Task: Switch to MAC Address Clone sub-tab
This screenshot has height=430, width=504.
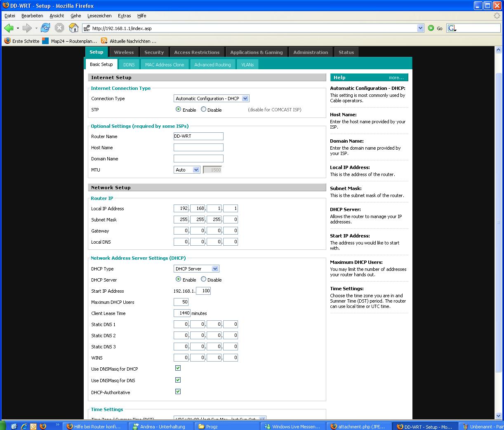Action: pyautogui.click(x=165, y=65)
